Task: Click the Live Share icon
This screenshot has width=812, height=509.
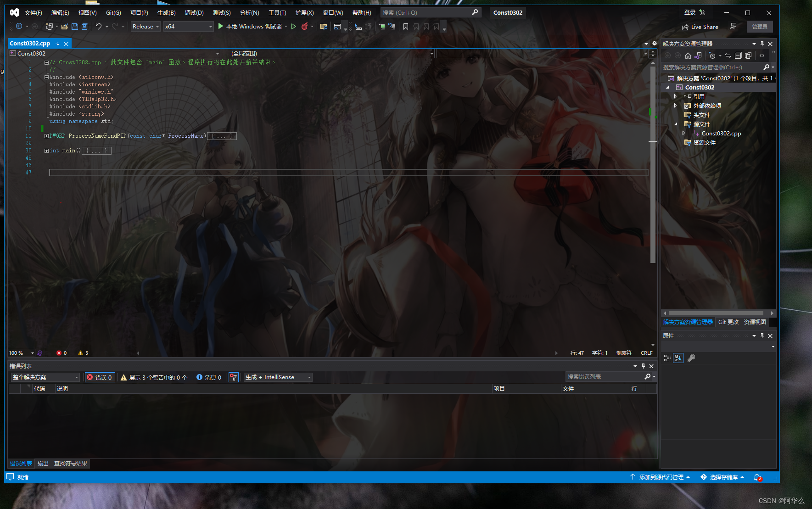Action: coord(685,27)
